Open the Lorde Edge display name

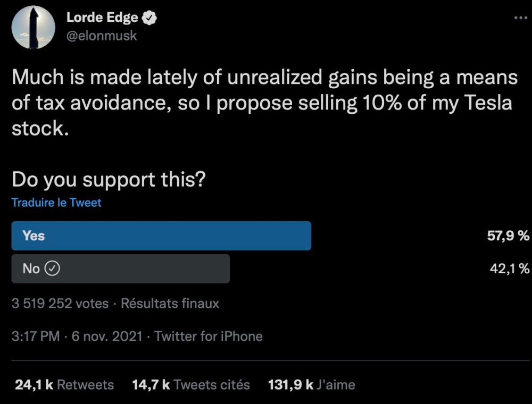[x=102, y=18]
